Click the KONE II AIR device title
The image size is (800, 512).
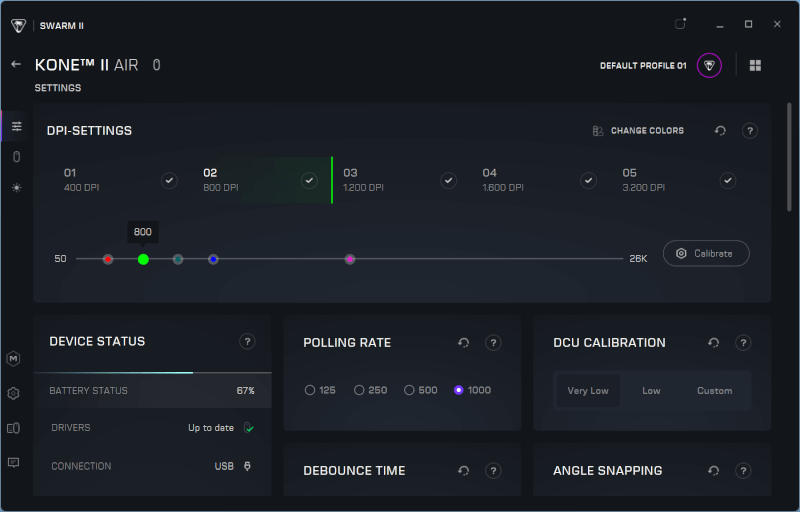pyautogui.click(x=87, y=65)
